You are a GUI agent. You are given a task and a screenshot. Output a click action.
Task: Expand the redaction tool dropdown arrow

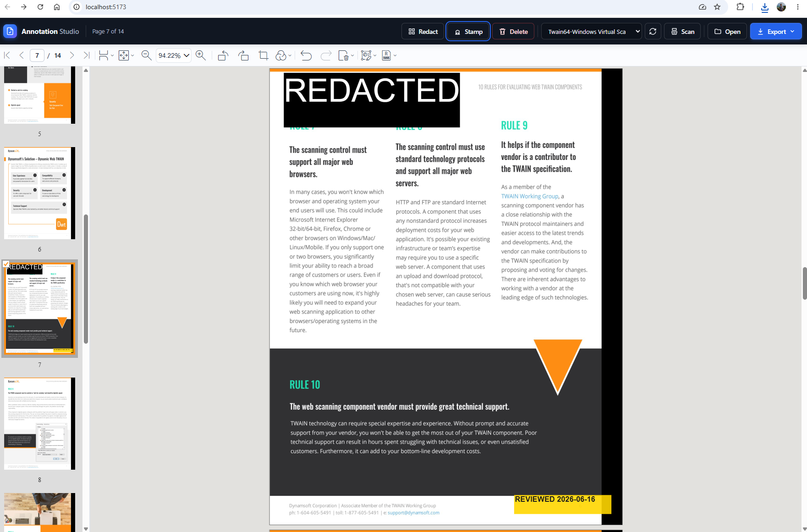[x=395, y=56]
